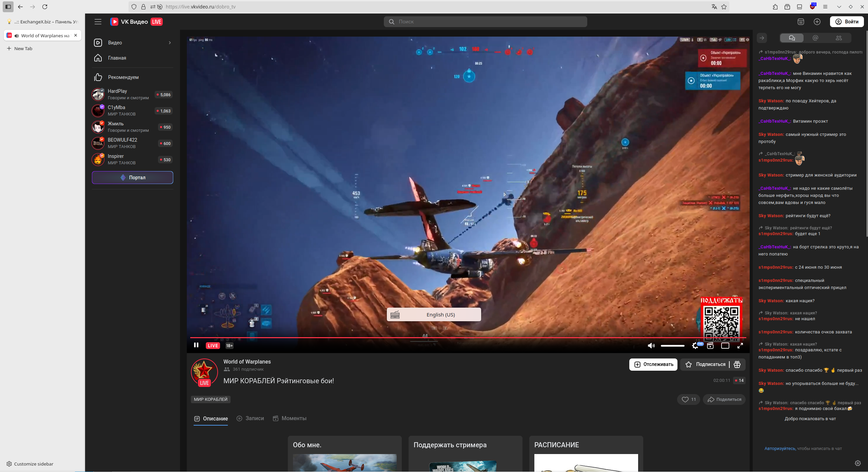The height and width of the screenshot is (472, 868).
Task: Click the search field Поиск
Action: pyautogui.click(x=485, y=22)
